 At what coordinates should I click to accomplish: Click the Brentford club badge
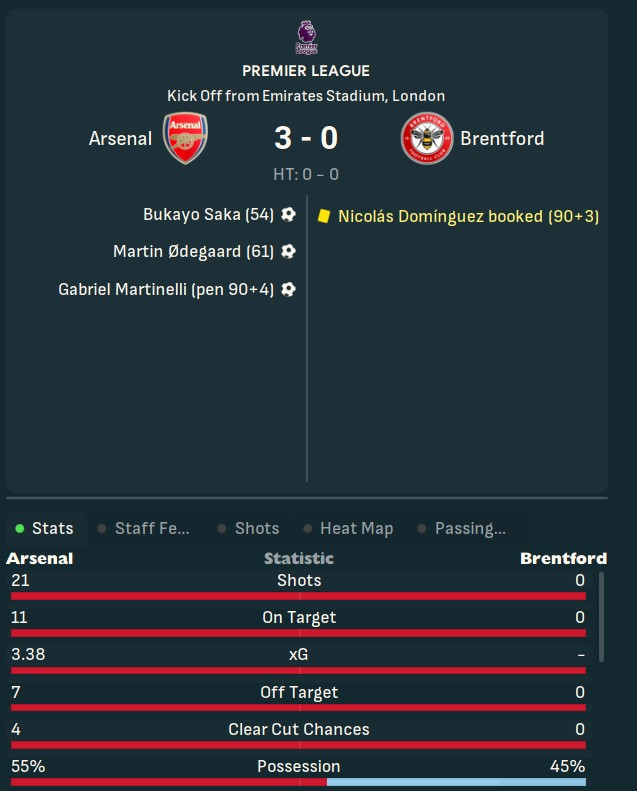(427, 138)
